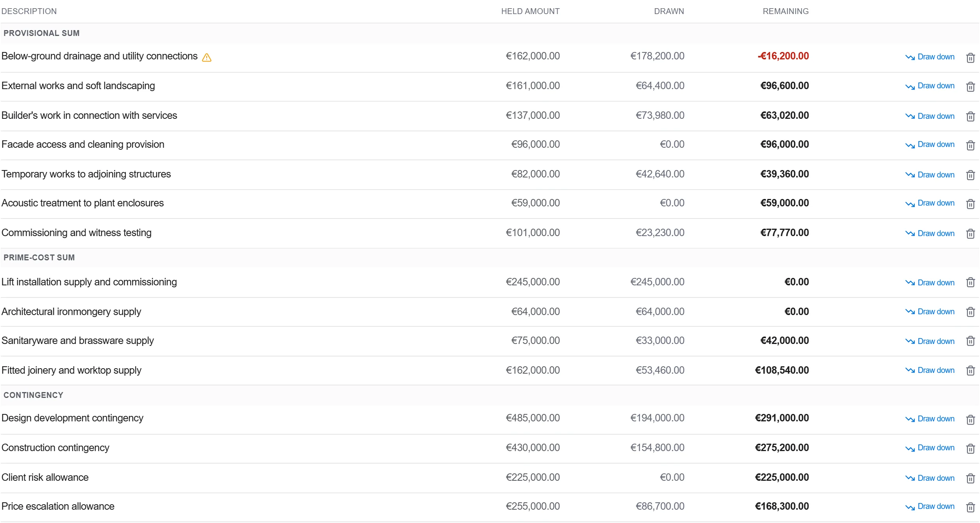The image size is (980, 523).
Task: Draw down Acoustic treatment to plant enclosures
Action: coord(930,203)
